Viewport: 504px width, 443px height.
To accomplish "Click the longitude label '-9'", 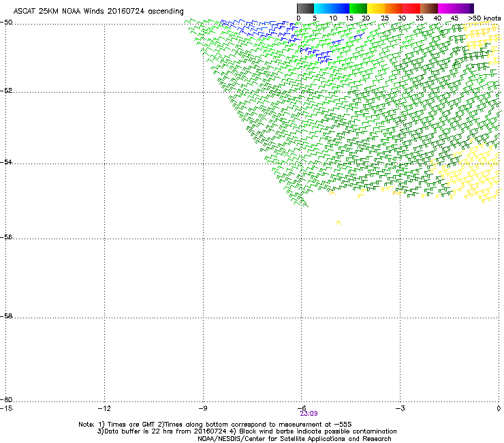I will point(202,408).
